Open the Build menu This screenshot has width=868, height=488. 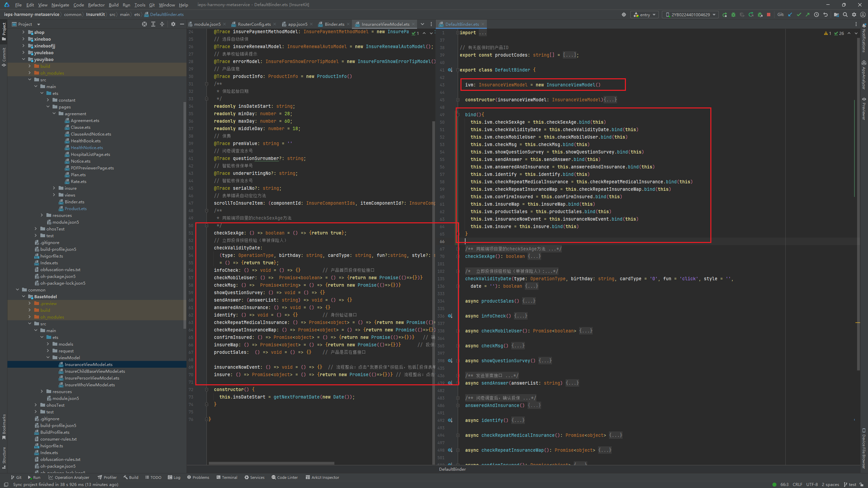coord(114,5)
